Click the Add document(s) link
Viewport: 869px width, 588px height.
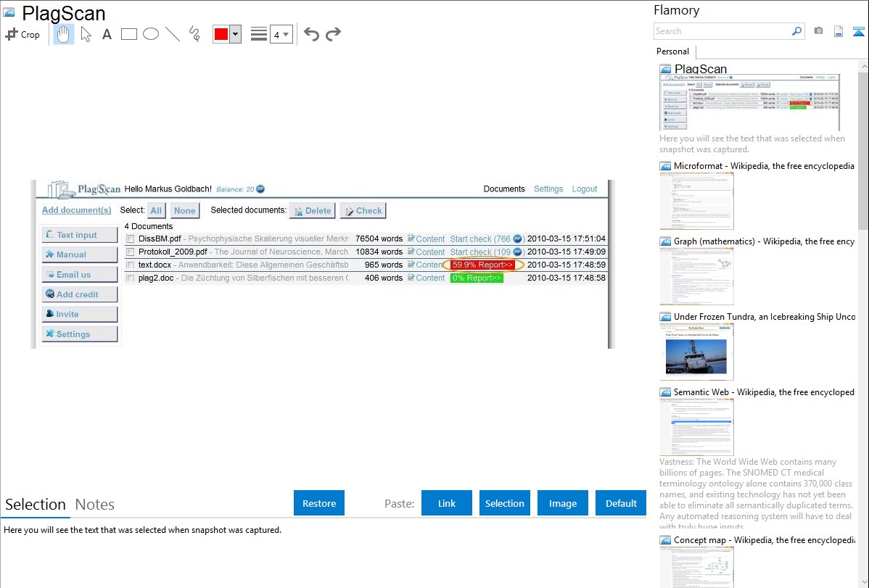click(x=76, y=210)
